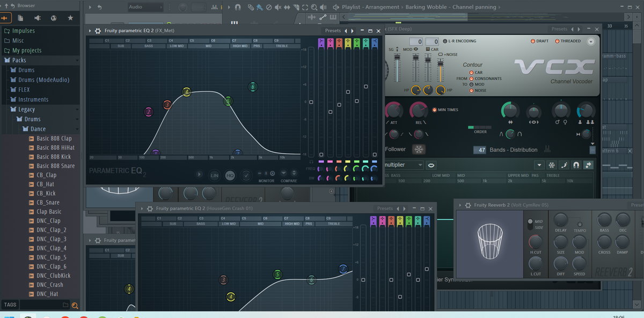Click the play arrow button in FX_Met EQ
This screenshot has width=644, height=318.
tap(199, 175)
